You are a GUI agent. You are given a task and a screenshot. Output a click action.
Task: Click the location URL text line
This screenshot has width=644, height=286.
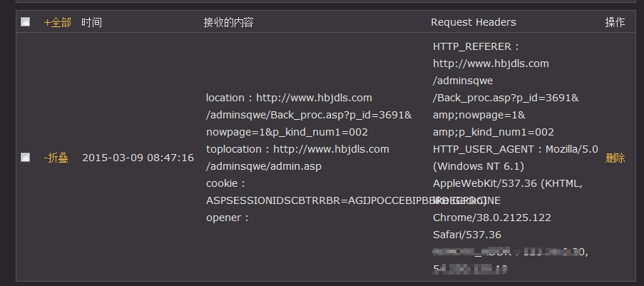click(289, 98)
